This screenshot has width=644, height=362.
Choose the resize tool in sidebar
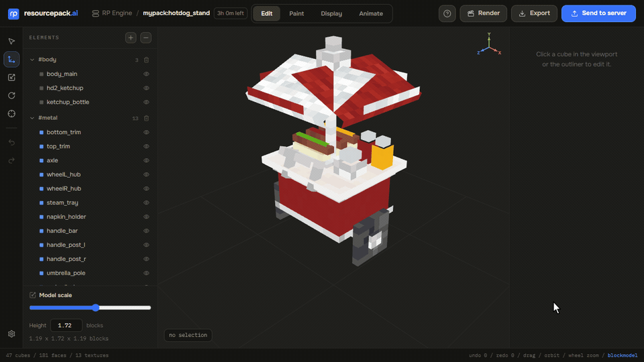pos(11,78)
